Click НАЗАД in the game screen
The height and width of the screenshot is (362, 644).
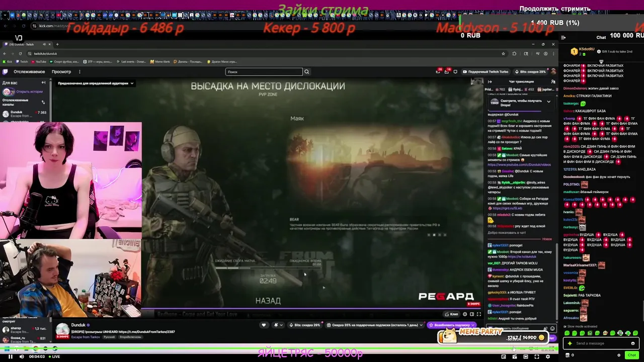[x=268, y=301]
